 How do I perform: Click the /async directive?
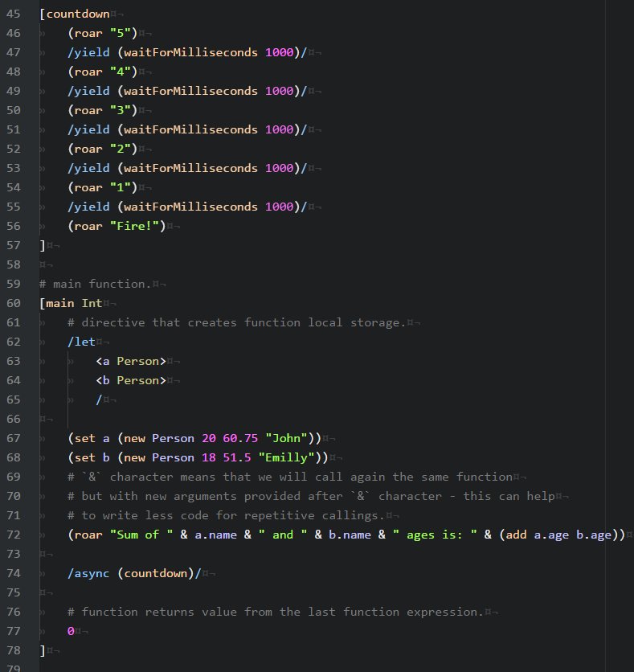point(88,573)
